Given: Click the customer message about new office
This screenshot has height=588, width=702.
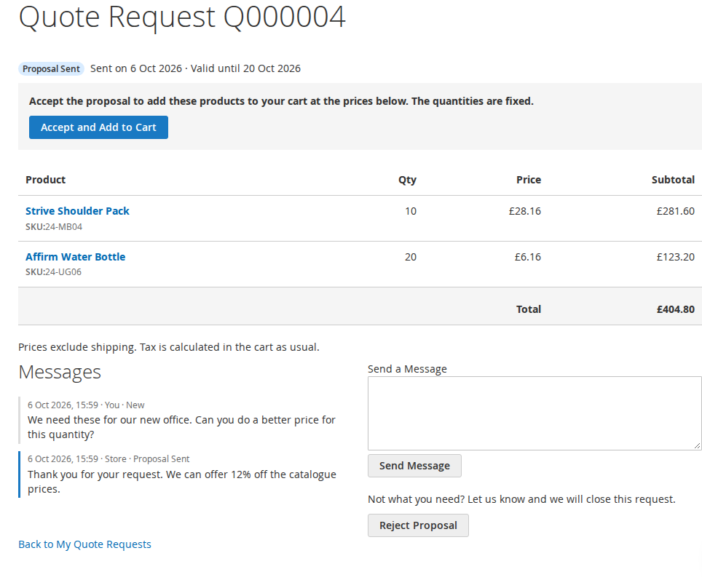Looking at the screenshot, I should (181, 427).
